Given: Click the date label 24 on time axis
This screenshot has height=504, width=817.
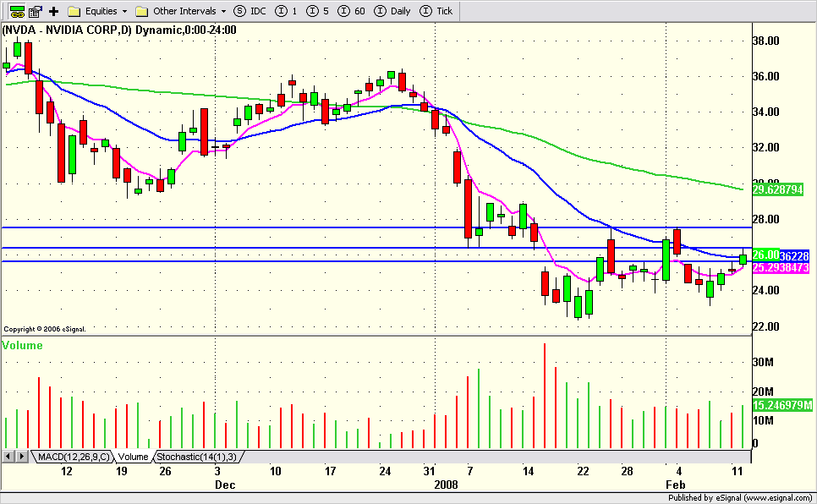Looking at the screenshot, I should click(x=385, y=471).
